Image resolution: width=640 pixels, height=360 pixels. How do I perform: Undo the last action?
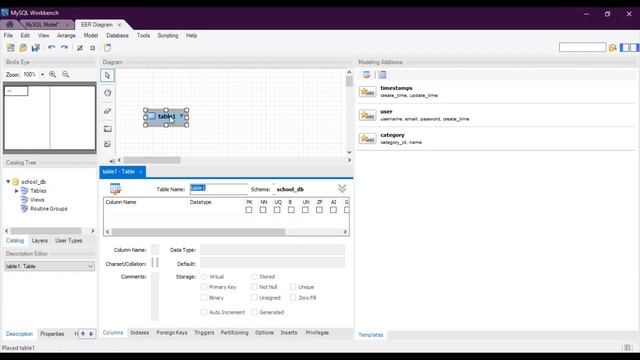[51, 48]
